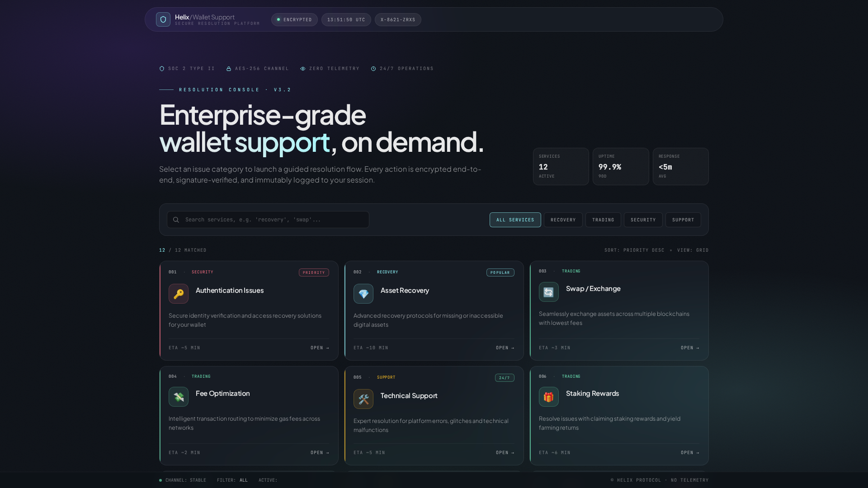Switch to the Recovery filter tab
The height and width of the screenshot is (488, 868).
563,220
